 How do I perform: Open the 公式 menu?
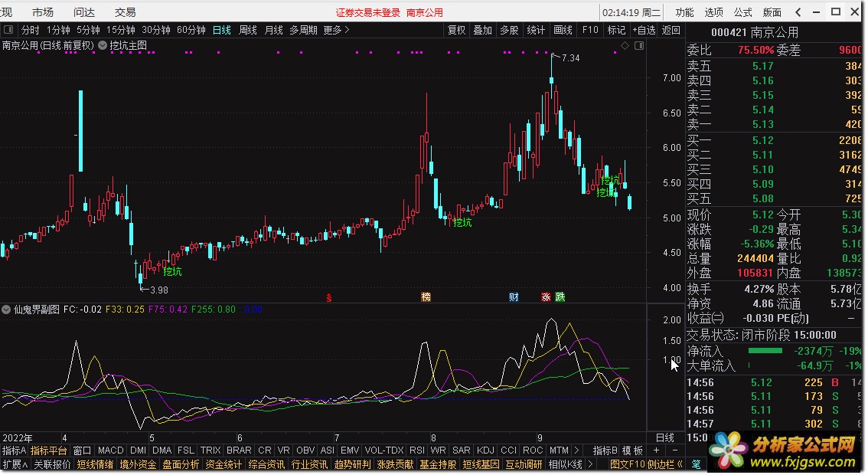743,12
